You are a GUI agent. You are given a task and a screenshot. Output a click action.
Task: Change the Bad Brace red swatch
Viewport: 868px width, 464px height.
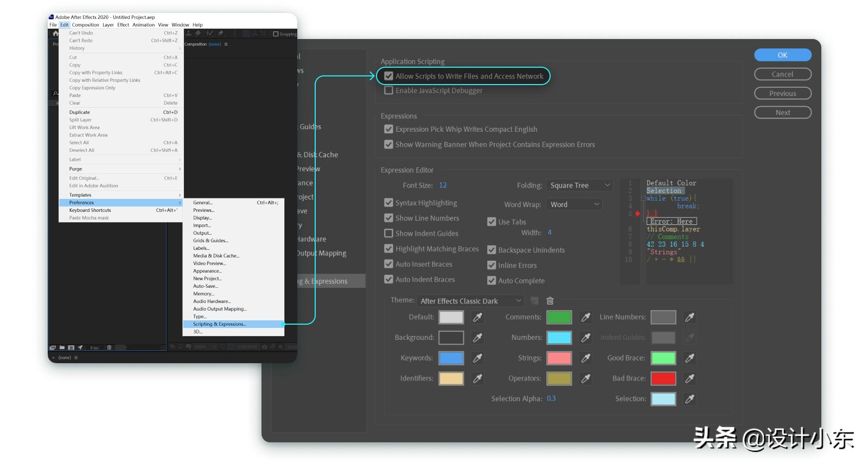pyautogui.click(x=663, y=379)
